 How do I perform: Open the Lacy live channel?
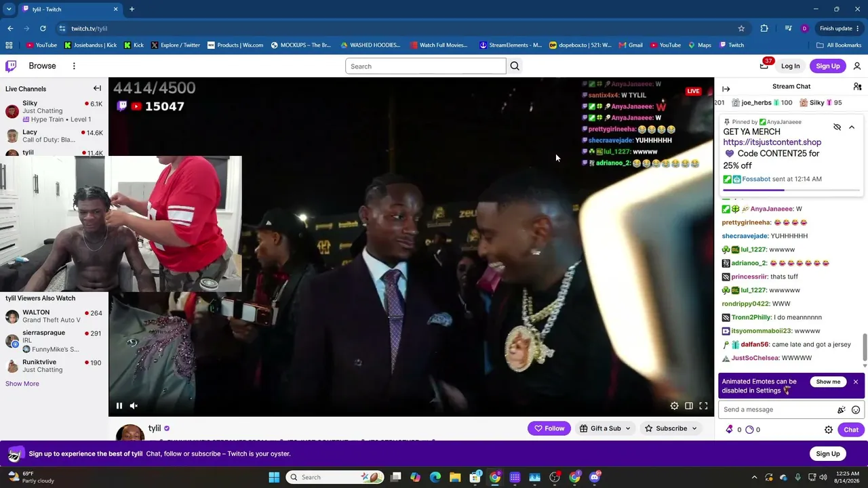tap(54, 136)
